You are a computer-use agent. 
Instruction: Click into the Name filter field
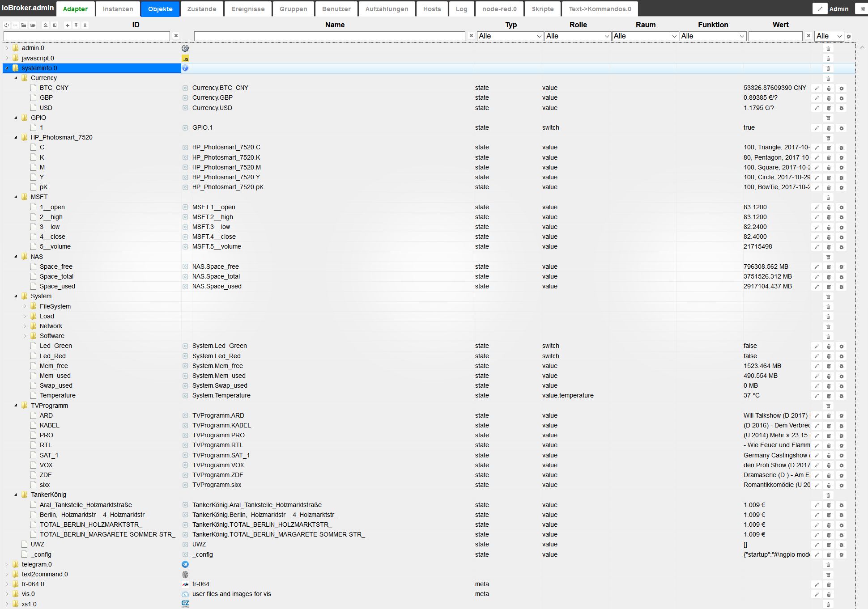click(330, 36)
